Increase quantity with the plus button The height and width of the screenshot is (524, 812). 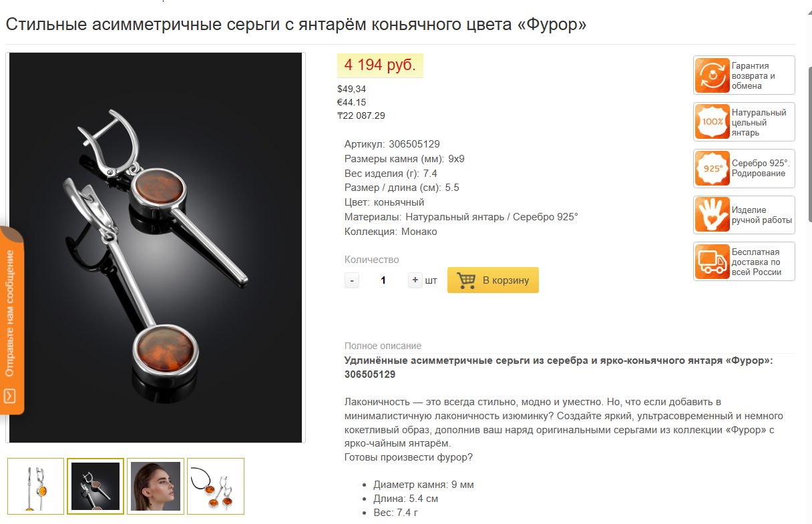(415, 280)
